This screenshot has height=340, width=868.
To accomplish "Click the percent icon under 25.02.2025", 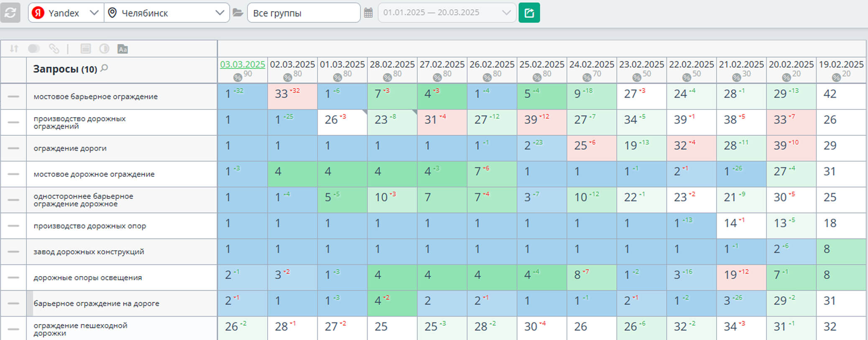I will (537, 77).
